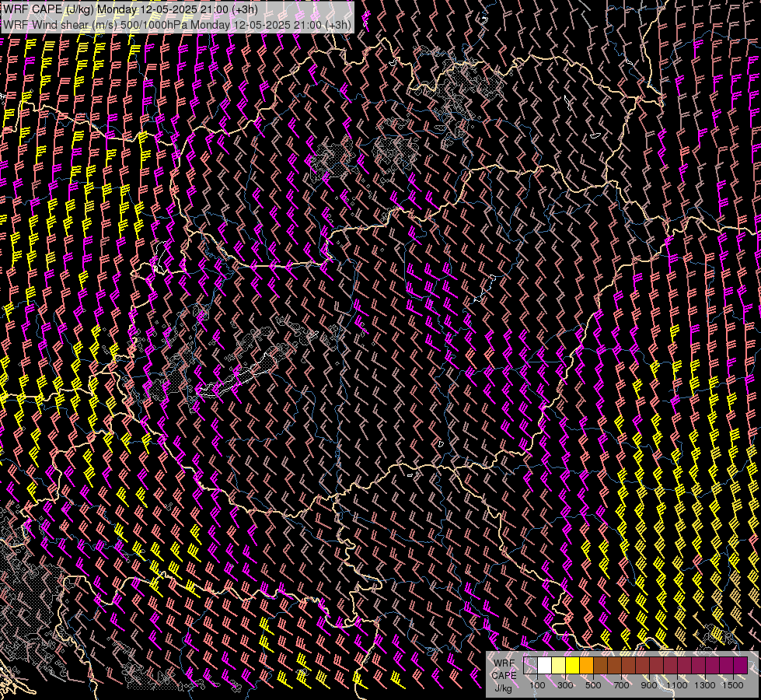
Task: Click the 500 value on the legend
Action: pos(593,685)
